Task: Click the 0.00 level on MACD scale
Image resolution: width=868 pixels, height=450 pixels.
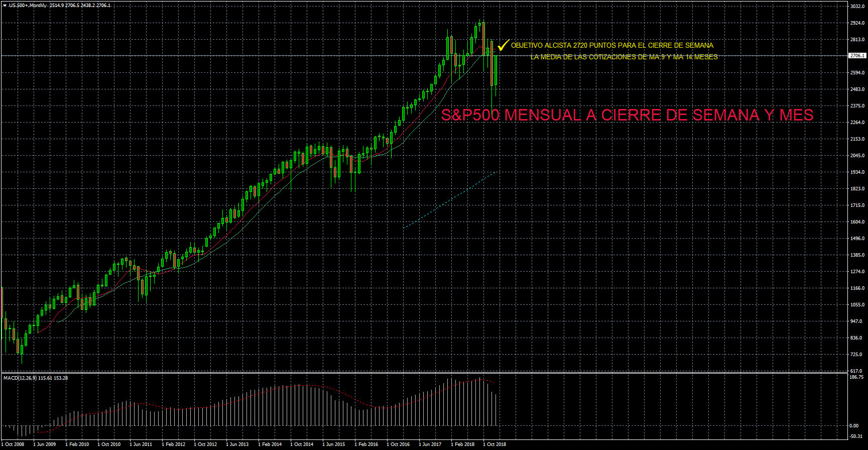Action: coord(854,426)
